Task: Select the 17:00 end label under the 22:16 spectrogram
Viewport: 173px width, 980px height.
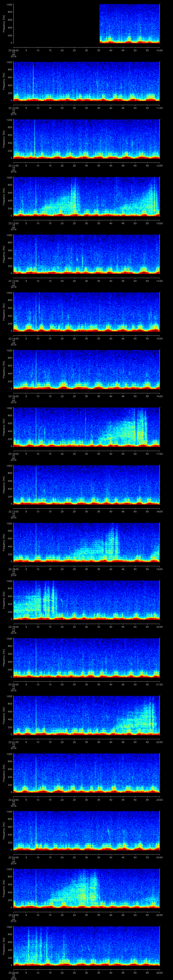Action: (x=159, y=454)
